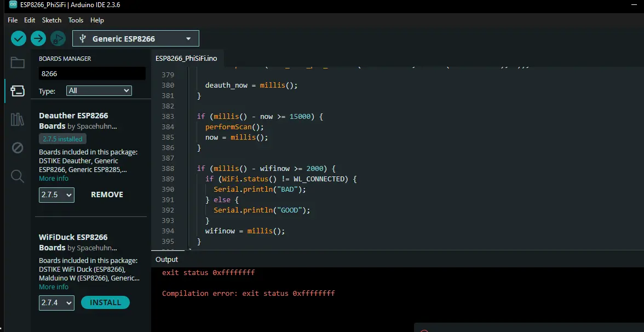The height and width of the screenshot is (332, 644).
Task: Click the BOARDS MANAGER panel heading
Action: coord(65,59)
